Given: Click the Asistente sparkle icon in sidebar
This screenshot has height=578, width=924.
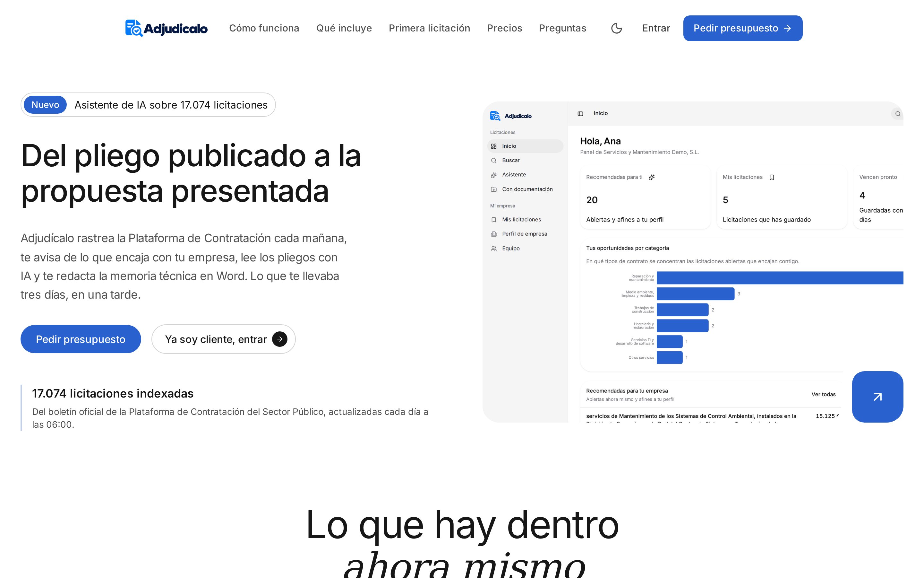Looking at the screenshot, I should (x=494, y=175).
